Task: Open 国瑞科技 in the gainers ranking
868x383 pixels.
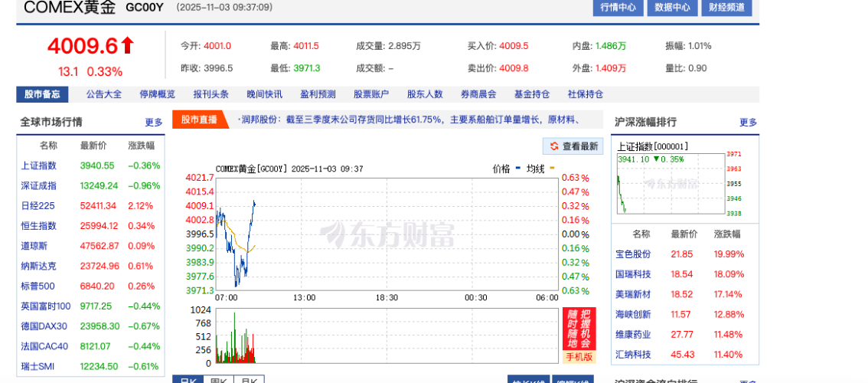Action: [x=633, y=273]
